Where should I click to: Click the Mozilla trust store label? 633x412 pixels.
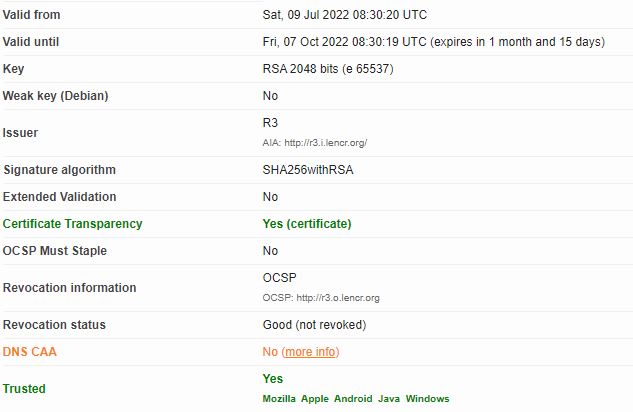click(279, 399)
